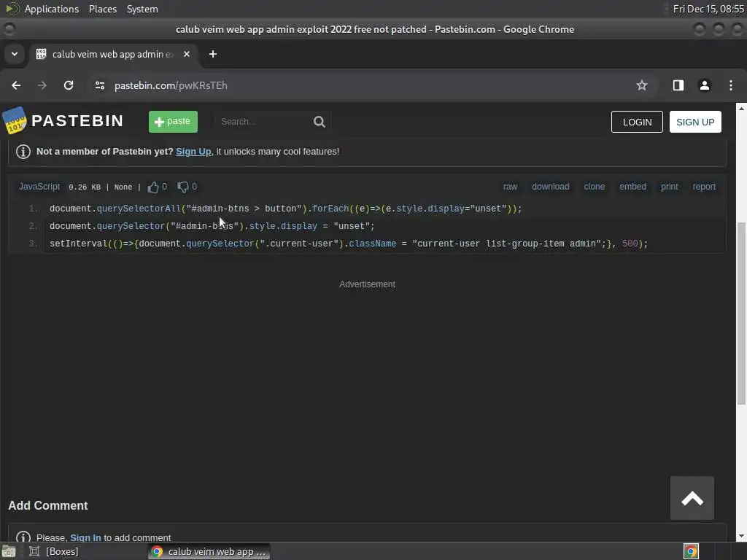747x560 pixels.
Task: Close the calub veim web app tab
Action: pyautogui.click(x=187, y=54)
